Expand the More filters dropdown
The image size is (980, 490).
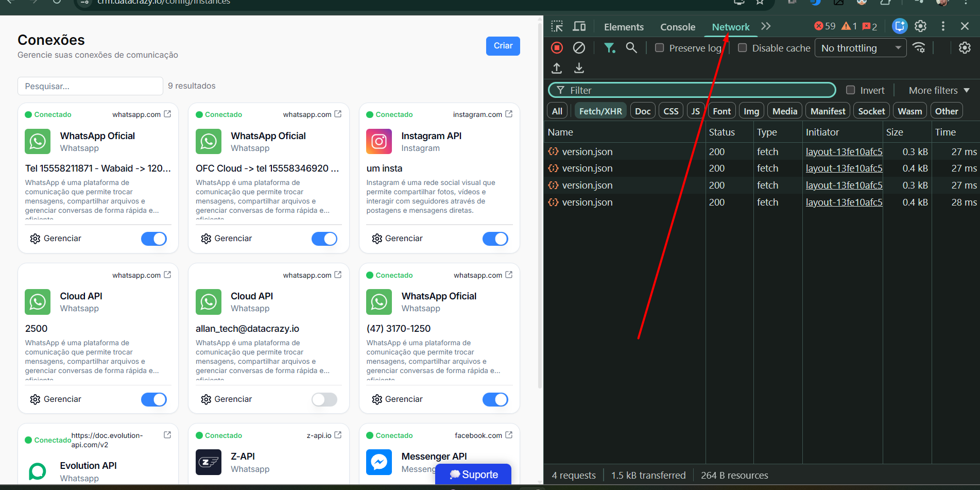tap(939, 90)
